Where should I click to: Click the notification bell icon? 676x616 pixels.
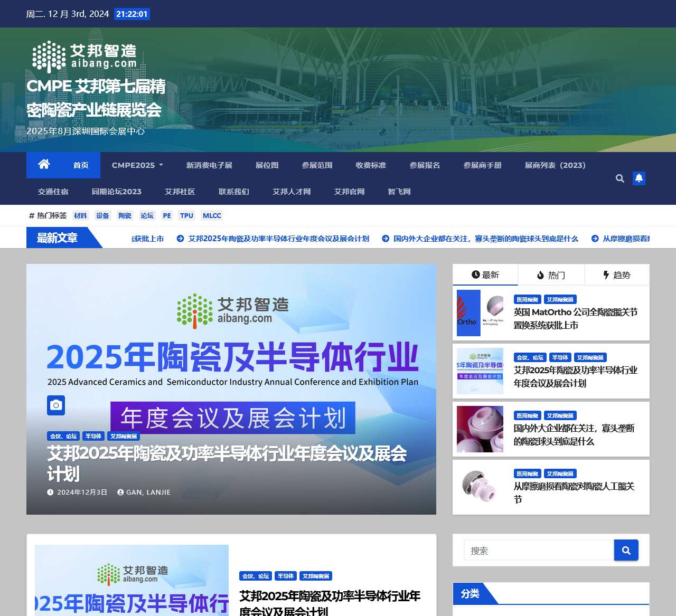pyautogui.click(x=639, y=178)
